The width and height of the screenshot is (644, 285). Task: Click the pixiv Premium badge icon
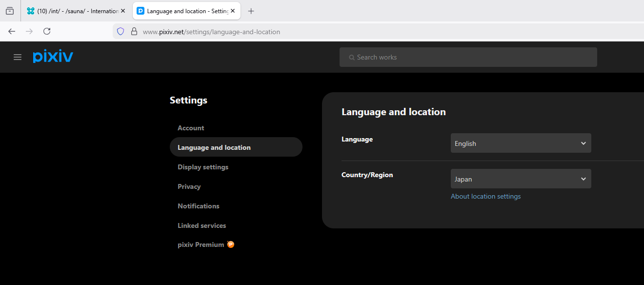coord(231,244)
